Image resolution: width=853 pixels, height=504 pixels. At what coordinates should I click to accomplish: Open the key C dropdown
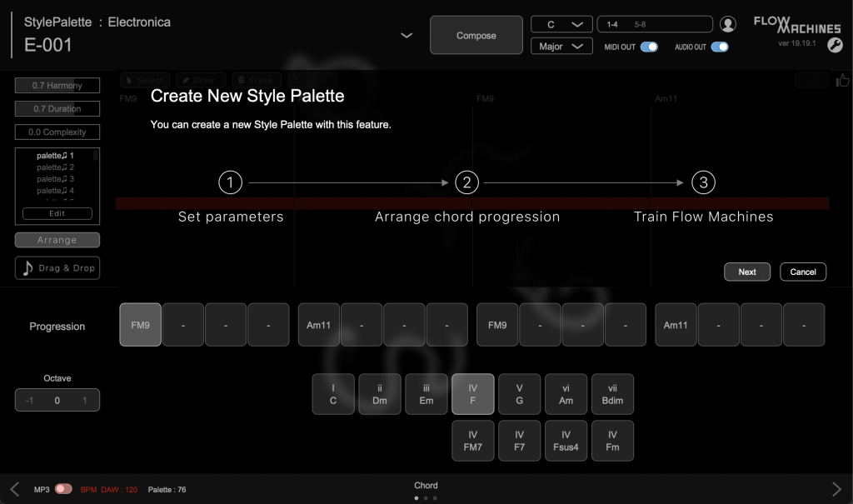point(561,24)
